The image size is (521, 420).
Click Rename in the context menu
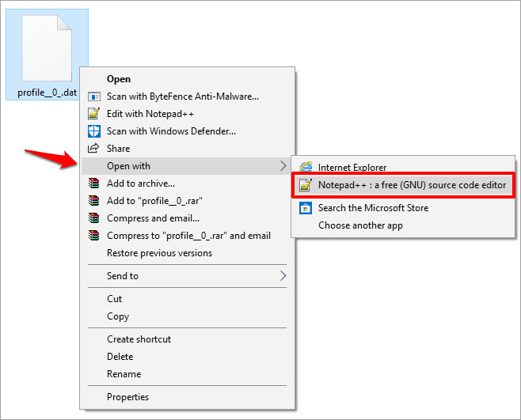click(x=124, y=374)
